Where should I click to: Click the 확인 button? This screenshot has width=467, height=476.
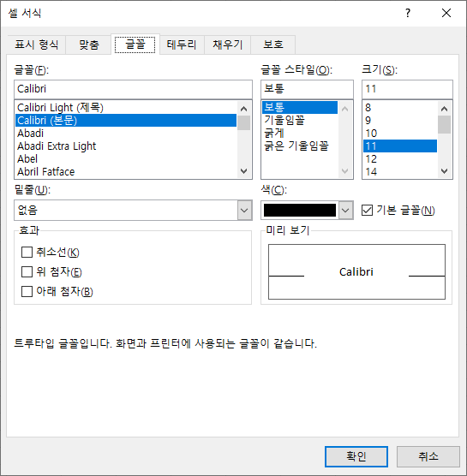[356, 456]
